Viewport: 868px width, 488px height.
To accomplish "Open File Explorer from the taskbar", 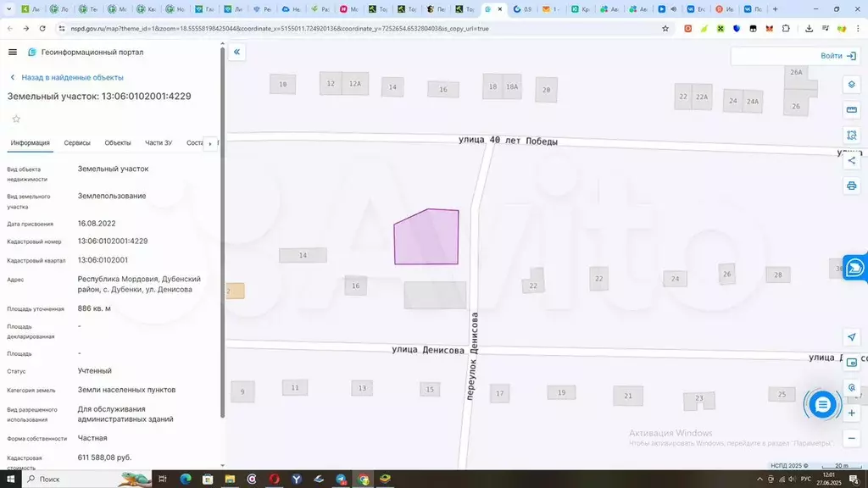I will (230, 480).
